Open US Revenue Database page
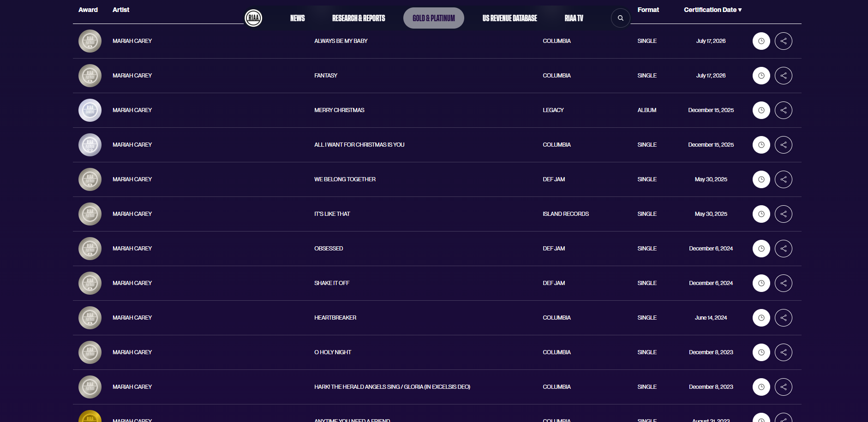This screenshot has height=422, width=868. pos(510,18)
